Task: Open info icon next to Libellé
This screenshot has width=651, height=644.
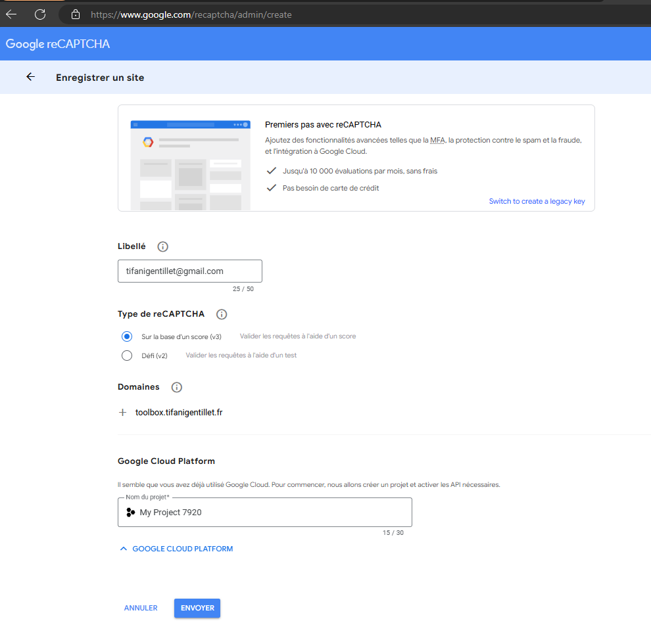Action: tap(163, 246)
